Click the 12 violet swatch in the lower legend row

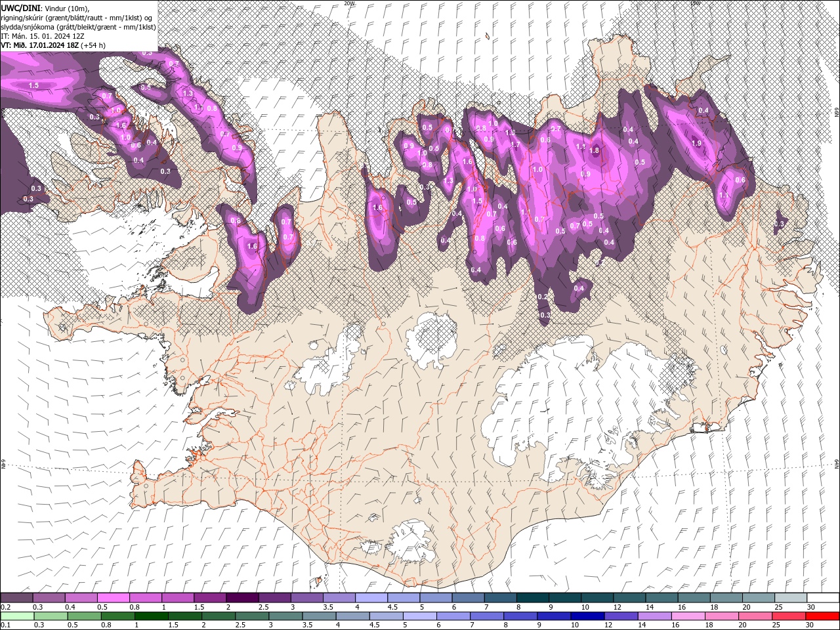(x=621, y=616)
